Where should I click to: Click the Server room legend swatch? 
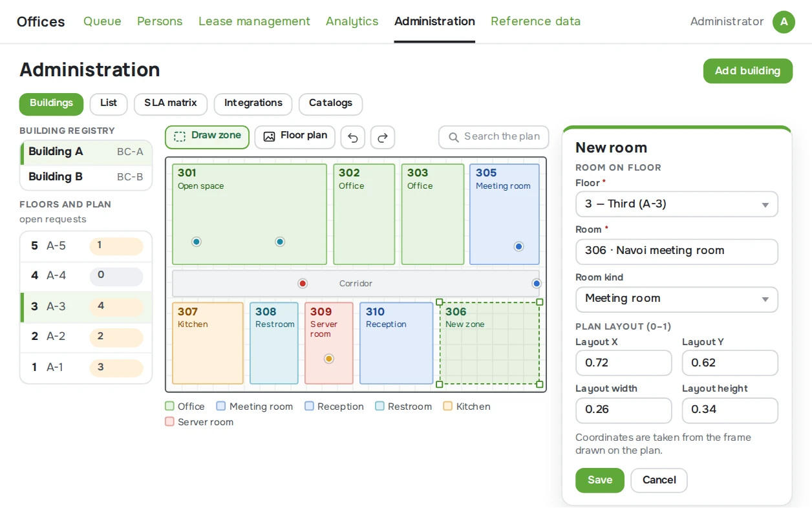(x=169, y=422)
